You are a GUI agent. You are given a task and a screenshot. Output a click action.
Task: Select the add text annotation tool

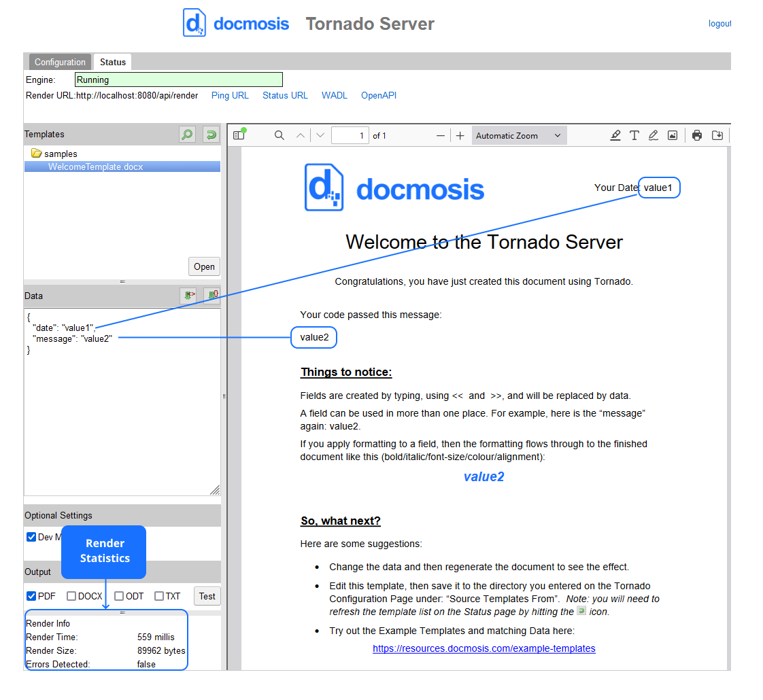click(634, 135)
